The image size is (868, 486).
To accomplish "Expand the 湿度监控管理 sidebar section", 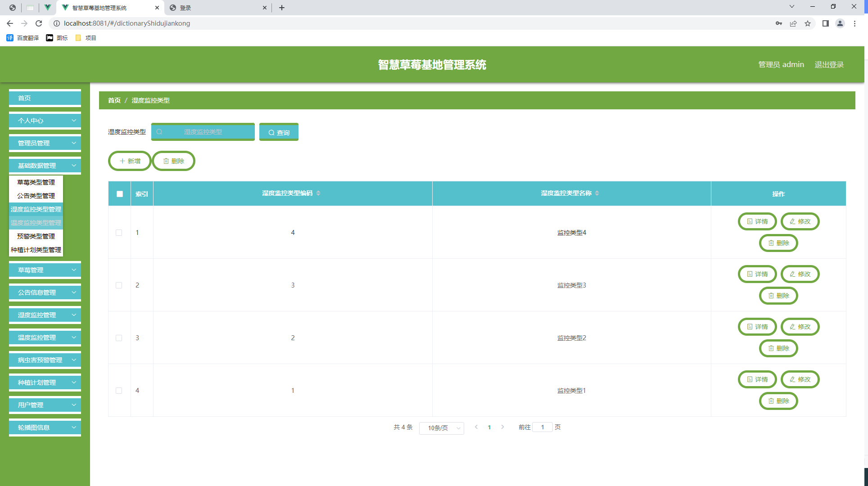I will point(45,315).
